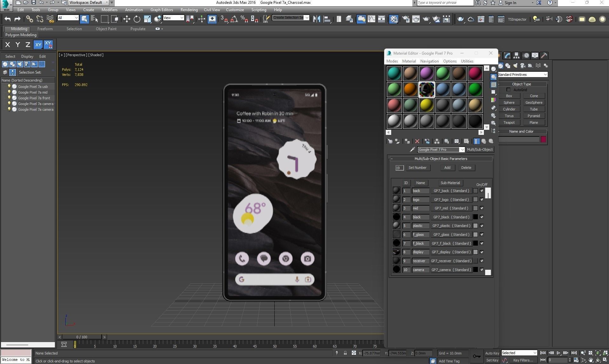
Task: Click the Add sub-material button
Action: point(447,168)
